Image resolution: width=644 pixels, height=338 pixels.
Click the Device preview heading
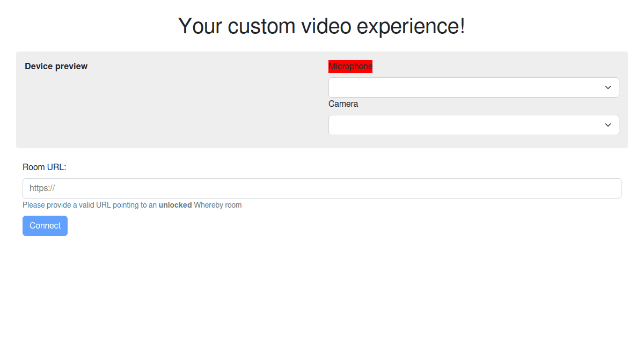point(56,66)
